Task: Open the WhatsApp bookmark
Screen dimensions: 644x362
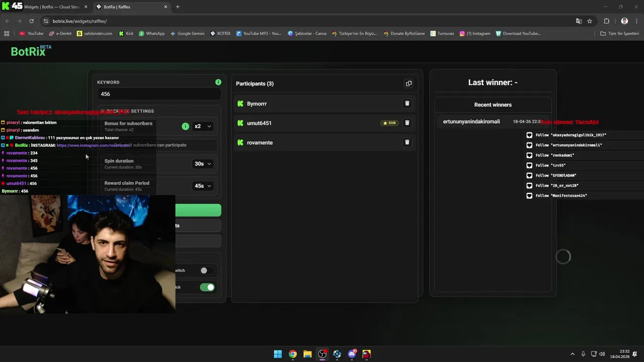Action: tap(151, 34)
